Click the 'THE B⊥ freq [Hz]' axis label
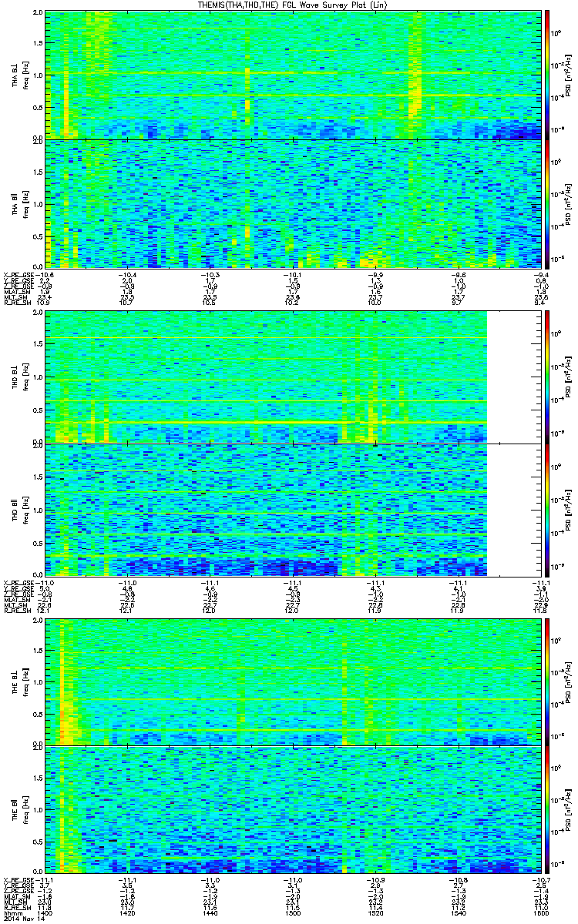The image size is (578, 924). tap(19, 681)
